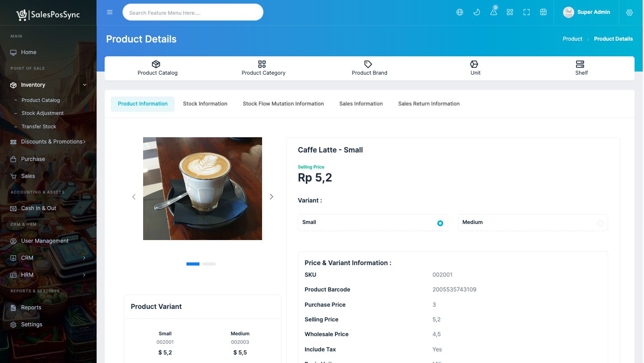Click the Caffe Latte product photo
644x363 pixels.
click(203, 189)
